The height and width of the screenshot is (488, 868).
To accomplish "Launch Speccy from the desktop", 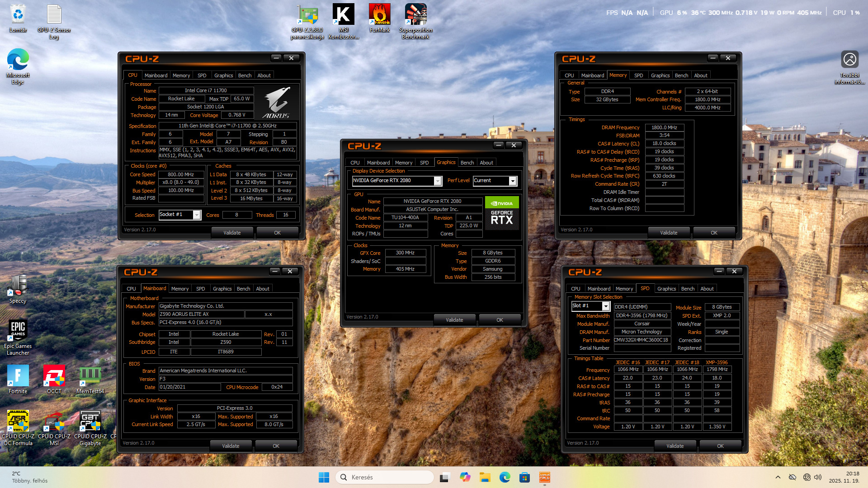I will [x=18, y=286].
